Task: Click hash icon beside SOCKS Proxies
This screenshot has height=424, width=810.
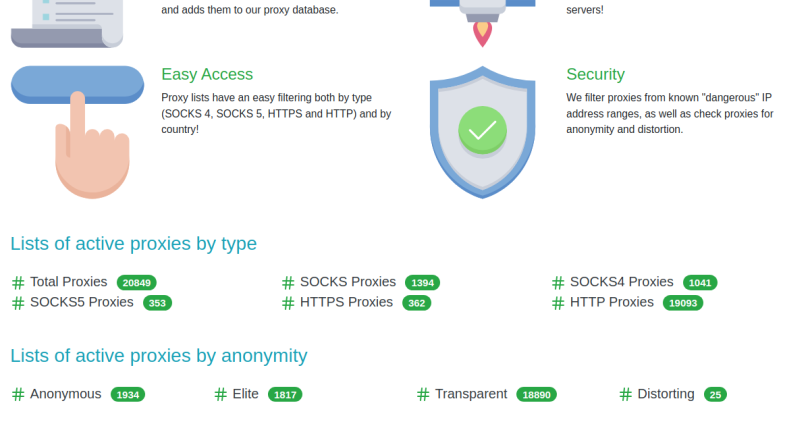Action: (288, 283)
